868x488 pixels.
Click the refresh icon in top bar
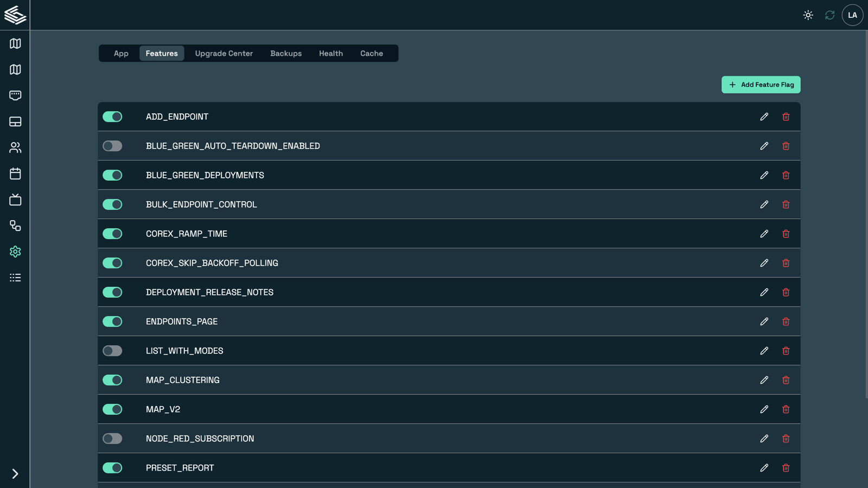(x=829, y=15)
